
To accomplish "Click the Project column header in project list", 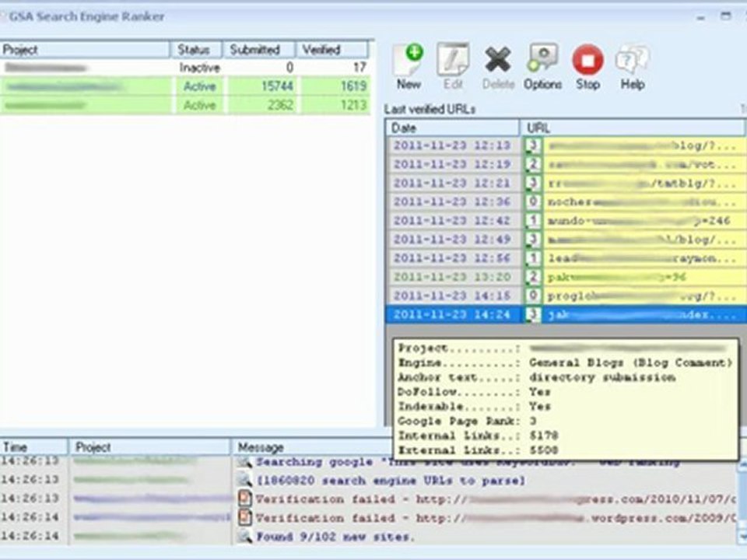I will point(85,50).
